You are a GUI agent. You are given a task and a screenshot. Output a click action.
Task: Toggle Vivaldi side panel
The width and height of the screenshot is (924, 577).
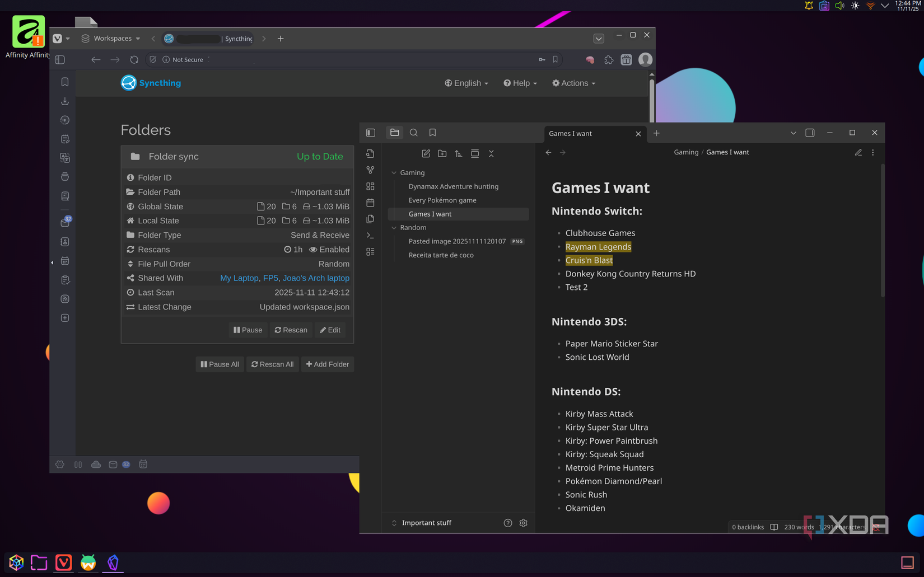point(60,59)
